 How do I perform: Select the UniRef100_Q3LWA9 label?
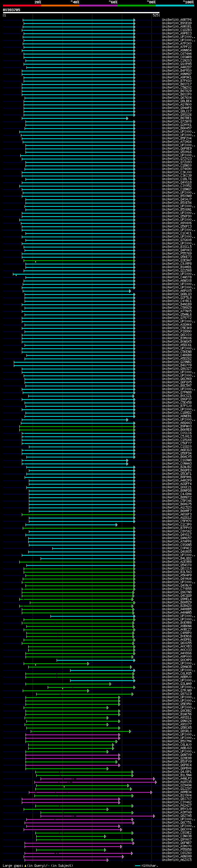pos(177,683)
